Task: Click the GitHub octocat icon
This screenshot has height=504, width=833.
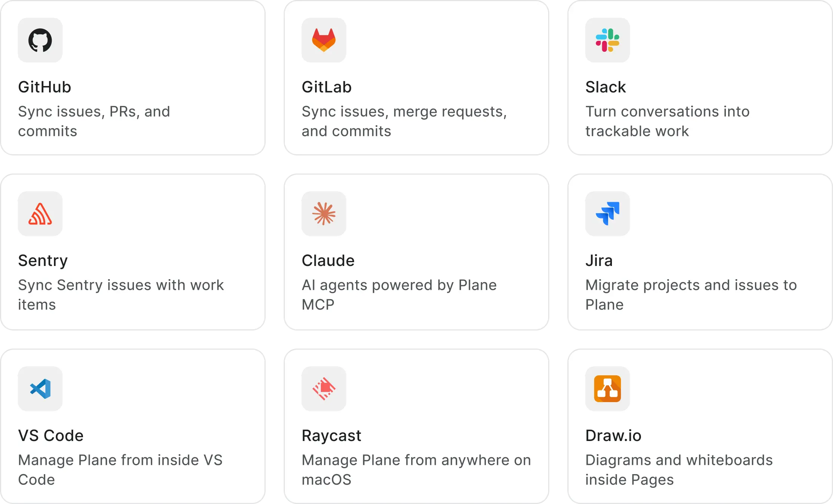Action: click(x=40, y=40)
